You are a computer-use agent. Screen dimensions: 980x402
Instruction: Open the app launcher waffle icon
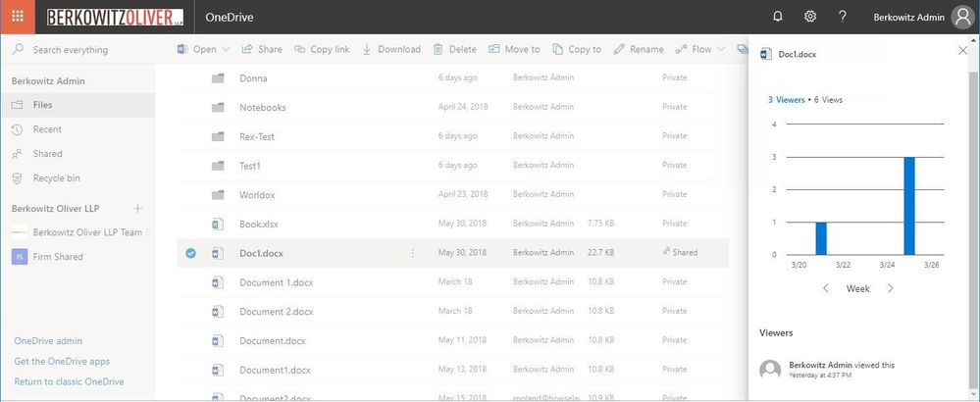pyautogui.click(x=18, y=17)
